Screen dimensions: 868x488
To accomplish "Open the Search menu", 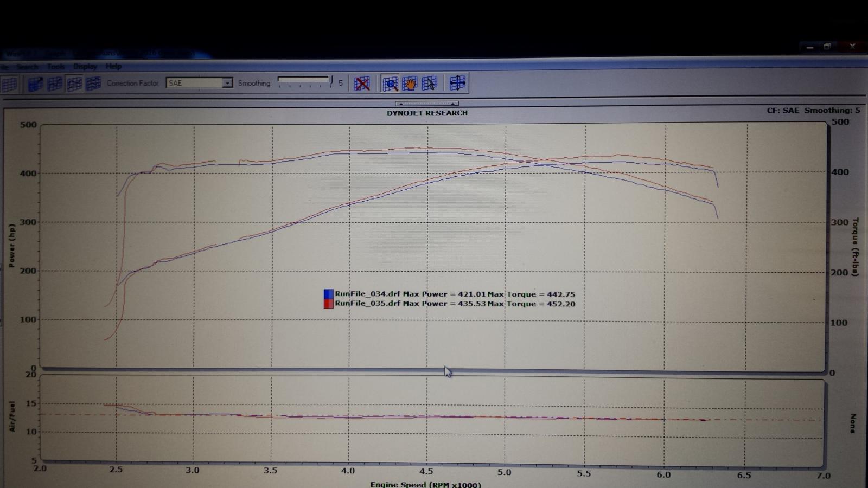I will [x=27, y=67].
